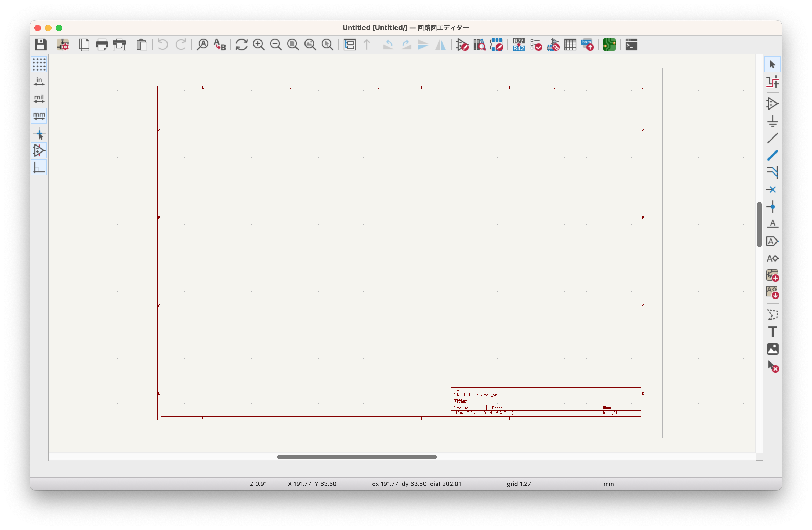Open schematic setup gear icon

click(63, 45)
